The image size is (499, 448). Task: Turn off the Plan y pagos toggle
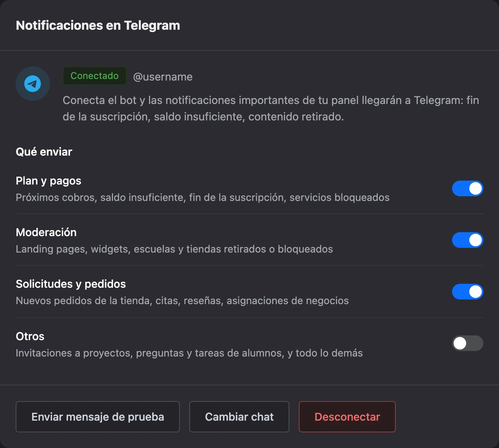[x=468, y=188]
